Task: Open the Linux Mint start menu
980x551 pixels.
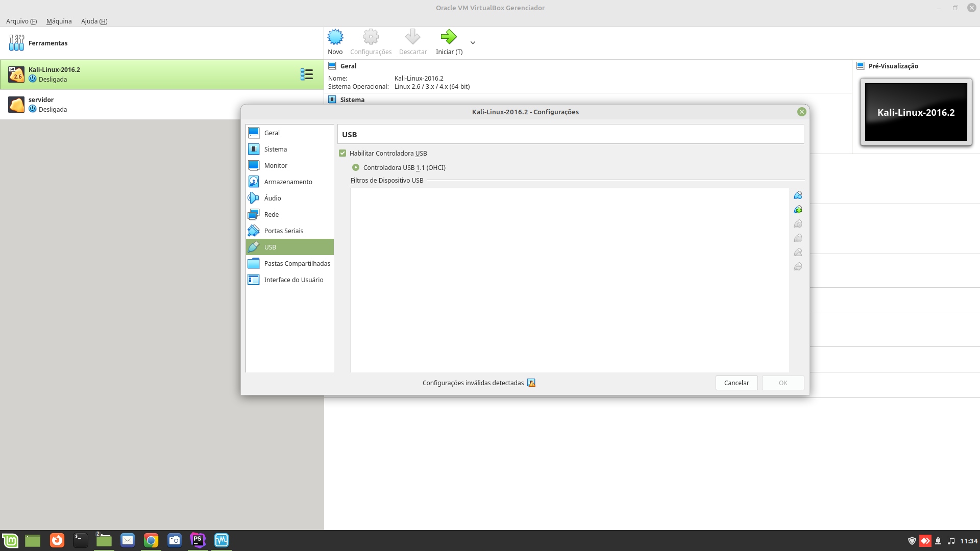Action: [x=10, y=540]
